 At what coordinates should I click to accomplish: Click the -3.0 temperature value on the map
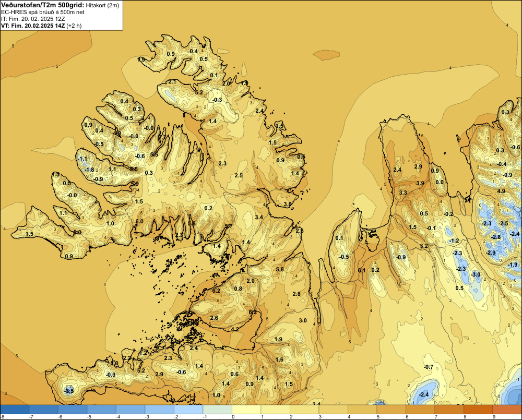click(x=476, y=274)
